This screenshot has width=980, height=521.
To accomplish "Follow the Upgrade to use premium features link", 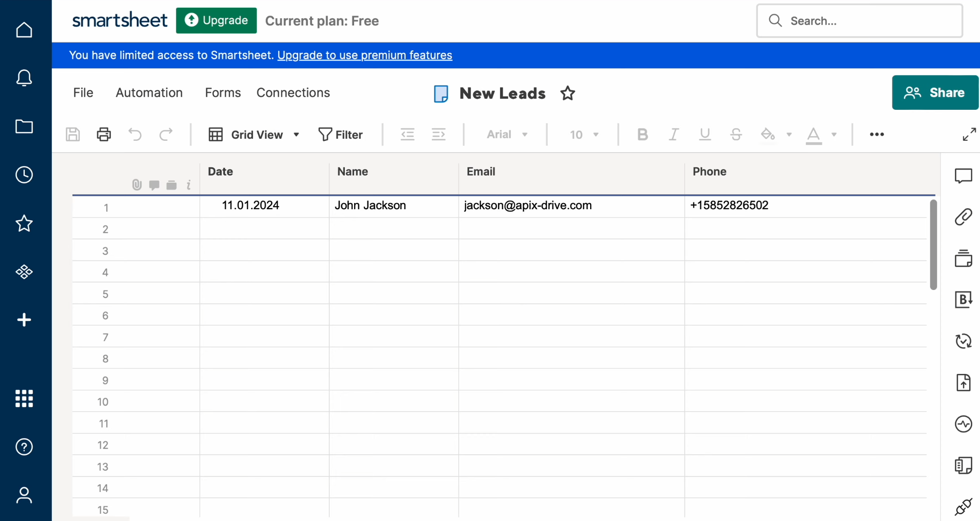I will coord(364,55).
